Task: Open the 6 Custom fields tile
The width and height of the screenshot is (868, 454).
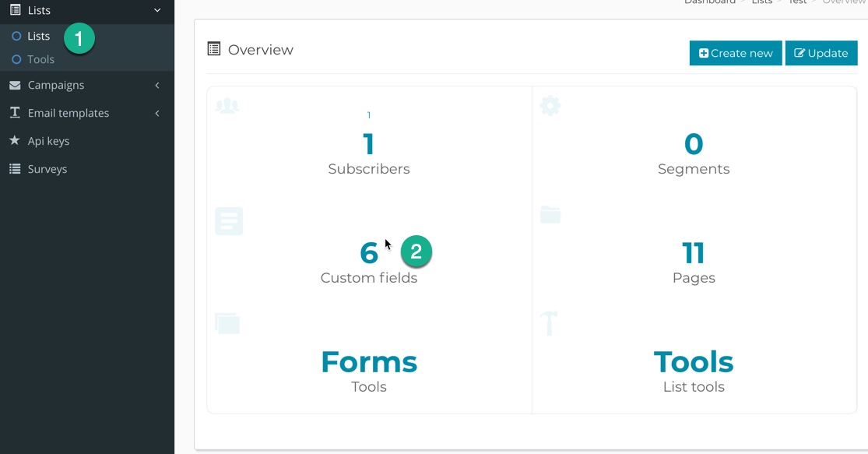Action: pos(369,262)
